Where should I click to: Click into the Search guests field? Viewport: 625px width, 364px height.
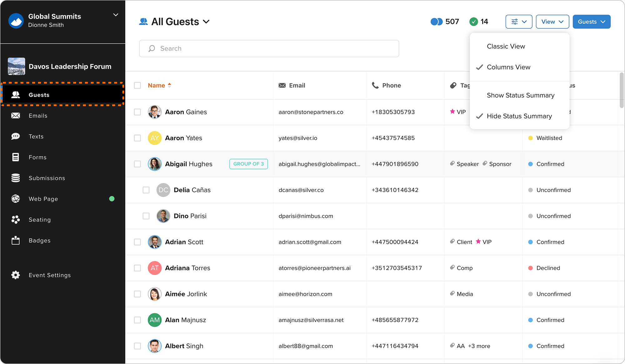click(269, 48)
